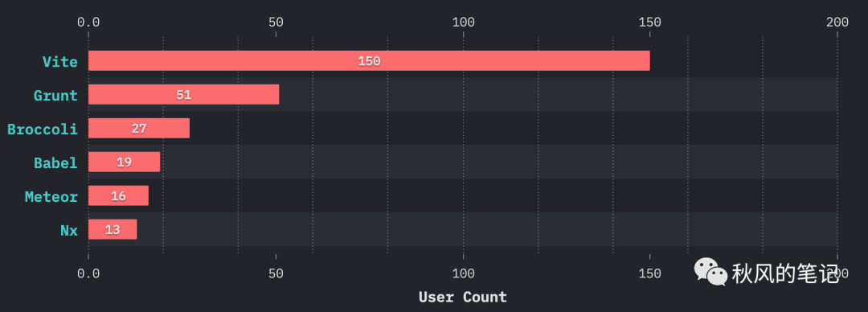The height and width of the screenshot is (312, 868).
Task: Click the WeChat logo icon in watermark
Action: (710, 272)
